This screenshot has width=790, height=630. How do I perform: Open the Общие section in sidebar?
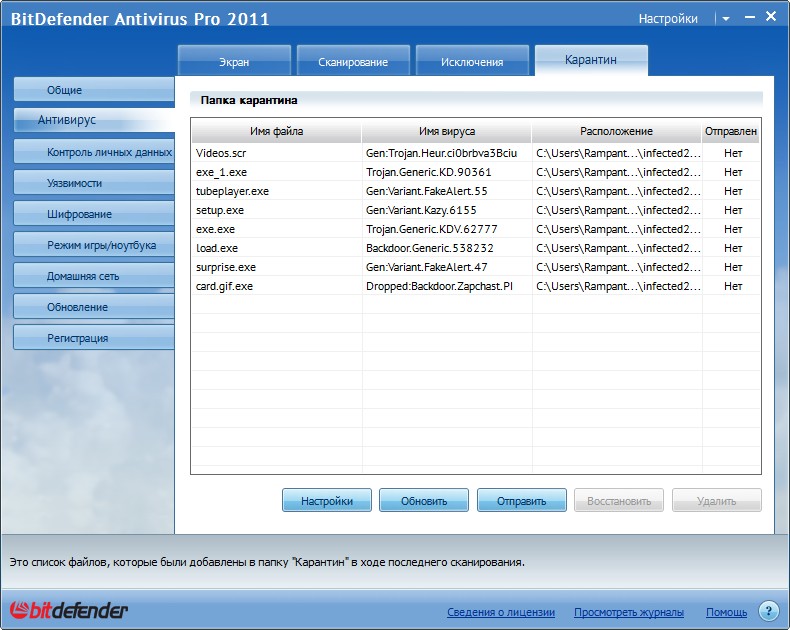click(x=94, y=90)
